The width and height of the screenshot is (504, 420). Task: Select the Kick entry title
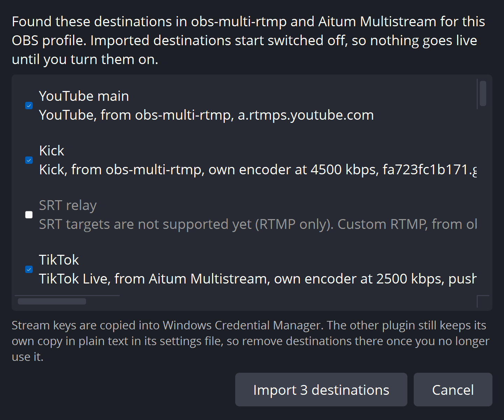click(51, 150)
